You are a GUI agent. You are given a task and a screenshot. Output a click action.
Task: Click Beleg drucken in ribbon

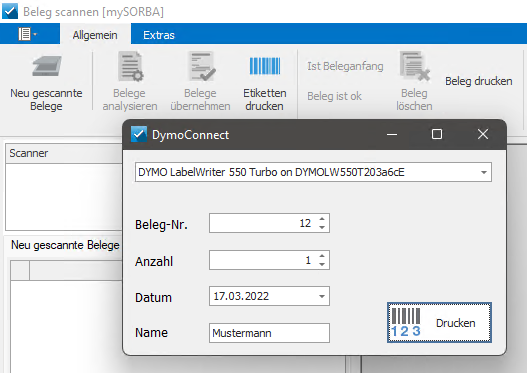[479, 81]
